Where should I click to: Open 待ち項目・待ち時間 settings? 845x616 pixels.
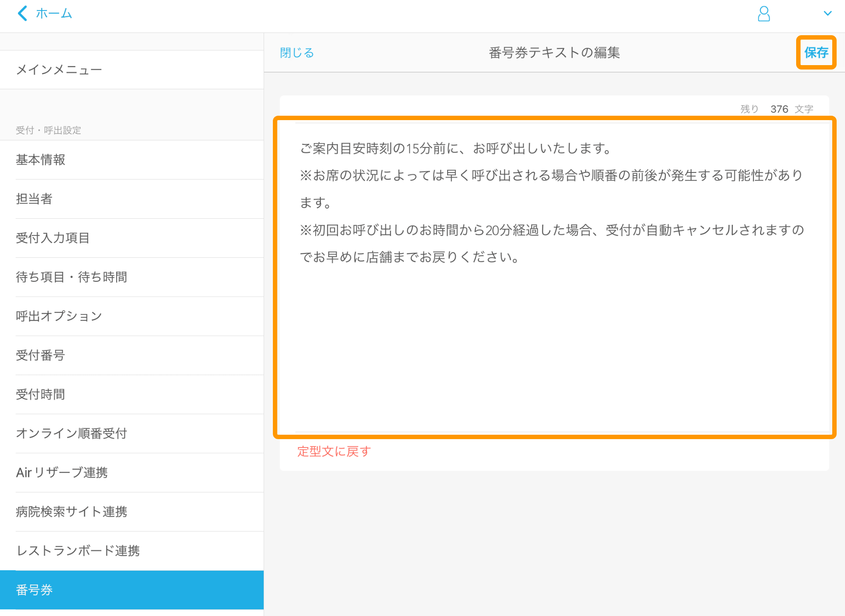click(x=71, y=277)
